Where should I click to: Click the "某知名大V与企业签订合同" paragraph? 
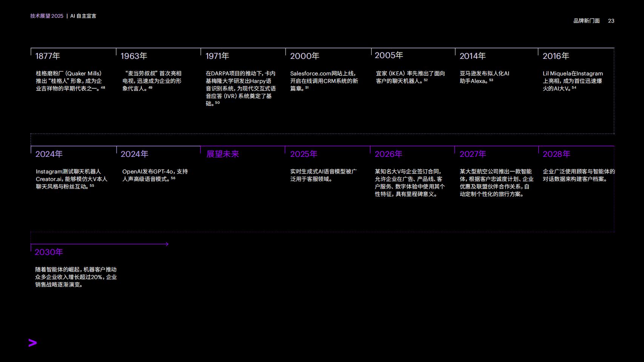click(x=410, y=183)
